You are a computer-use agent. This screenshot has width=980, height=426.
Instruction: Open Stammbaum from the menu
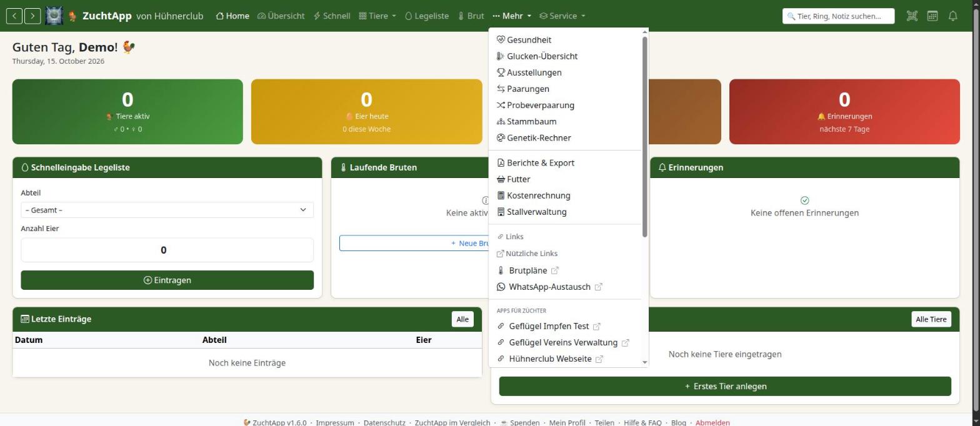[x=566, y=121]
